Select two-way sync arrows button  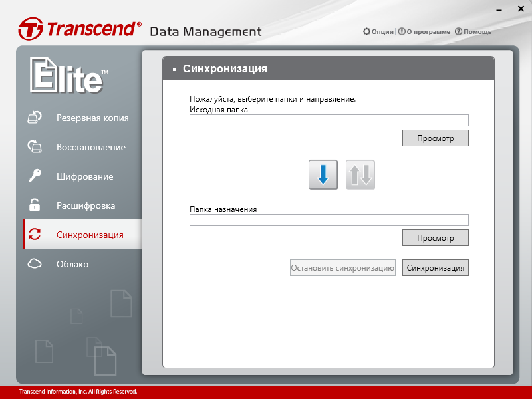pos(360,175)
